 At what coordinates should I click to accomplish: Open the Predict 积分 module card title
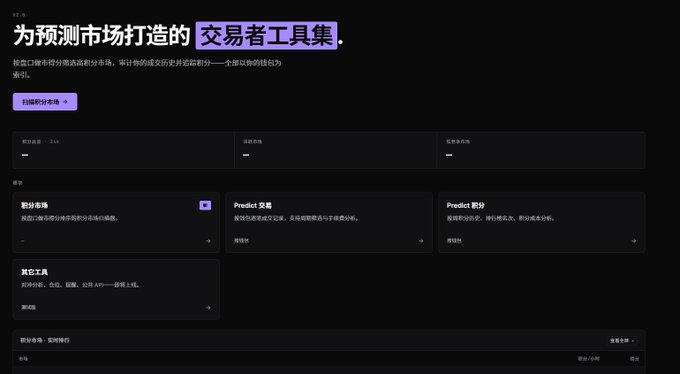(x=465, y=205)
